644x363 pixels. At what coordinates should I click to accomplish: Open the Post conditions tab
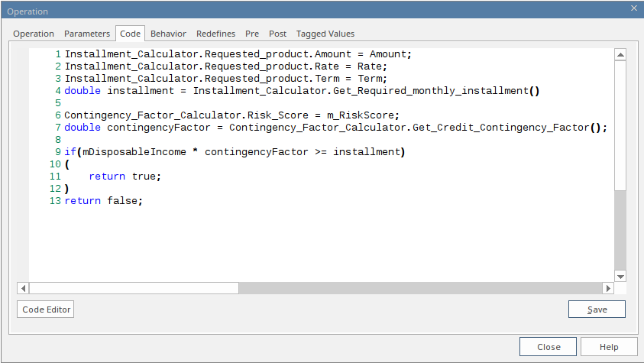coord(277,34)
